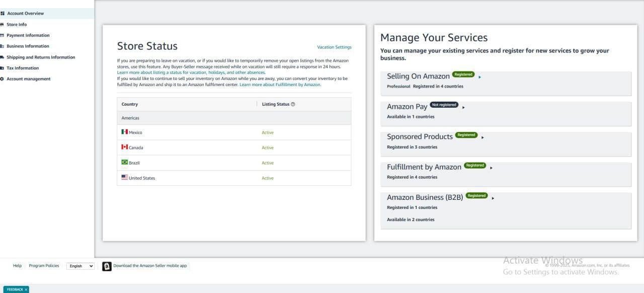Click the Account Overview sidebar icon
644x293 pixels.
click(x=3, y=14)
